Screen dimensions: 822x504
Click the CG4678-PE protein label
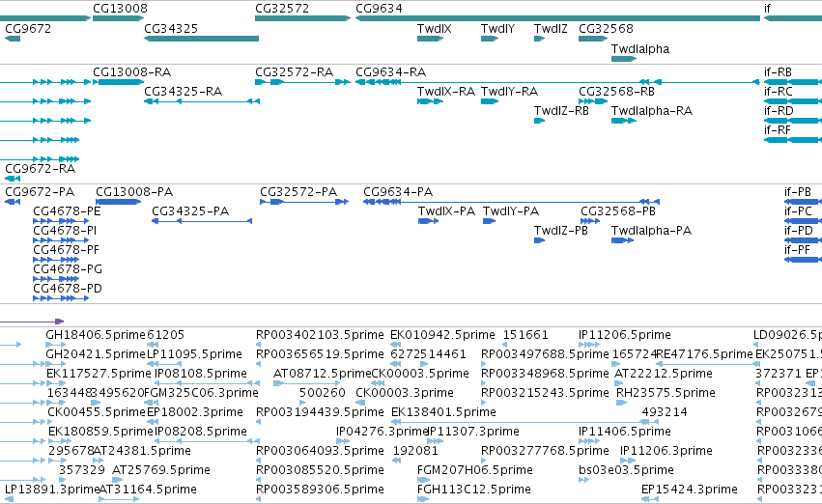pyautogui.click(x=67, y=211)
